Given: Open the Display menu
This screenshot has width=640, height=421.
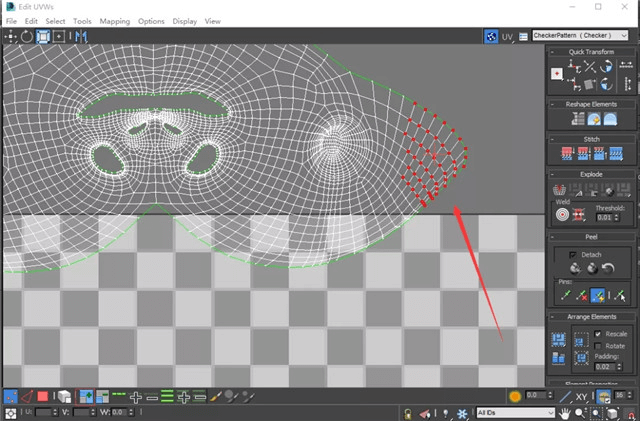Looking at the screenshot, I should (x=184, y=21).
